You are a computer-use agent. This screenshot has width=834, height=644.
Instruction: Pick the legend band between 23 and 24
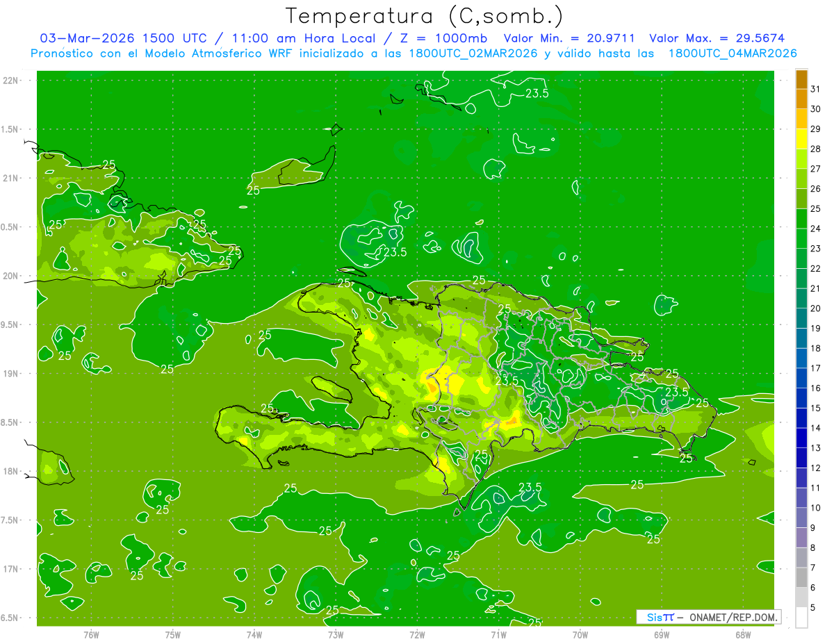pyautogui.click(x=801, y=239)
